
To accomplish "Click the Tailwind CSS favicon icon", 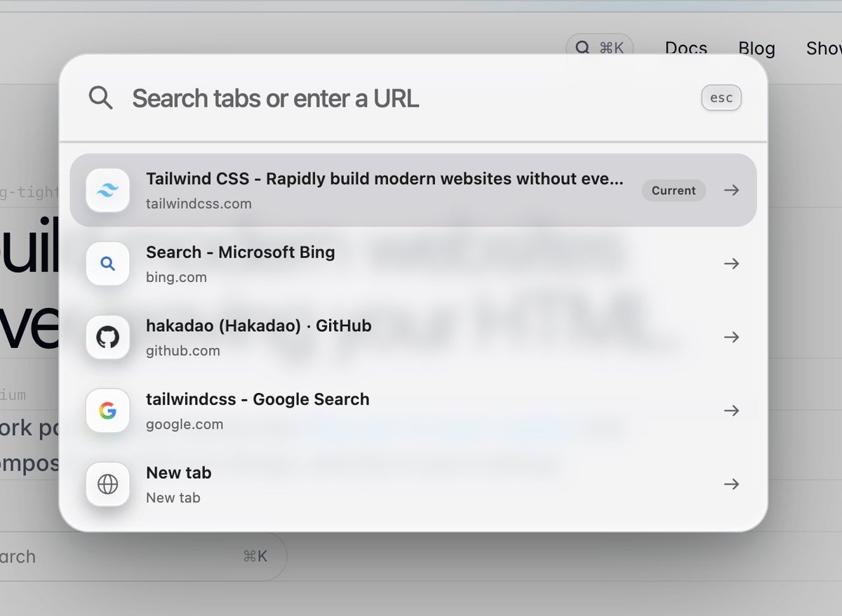I will (x=107, y=190).
